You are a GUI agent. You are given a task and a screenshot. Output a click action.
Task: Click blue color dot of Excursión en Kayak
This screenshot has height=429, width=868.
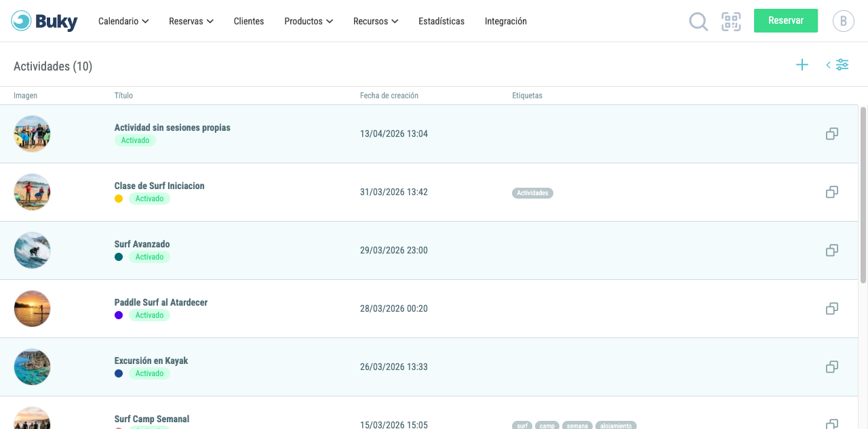[119, 373]
